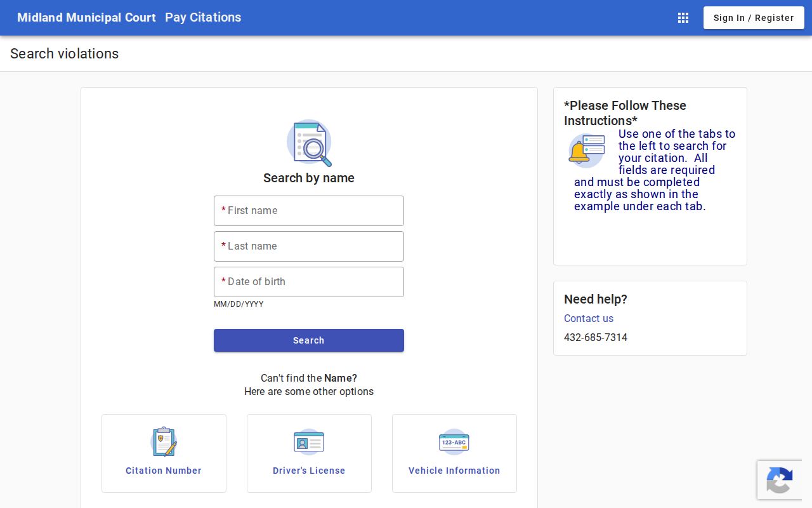Click the Midland Municipal Court title
The width and height of the screenshot is (812, 508).
coord(86,18)
